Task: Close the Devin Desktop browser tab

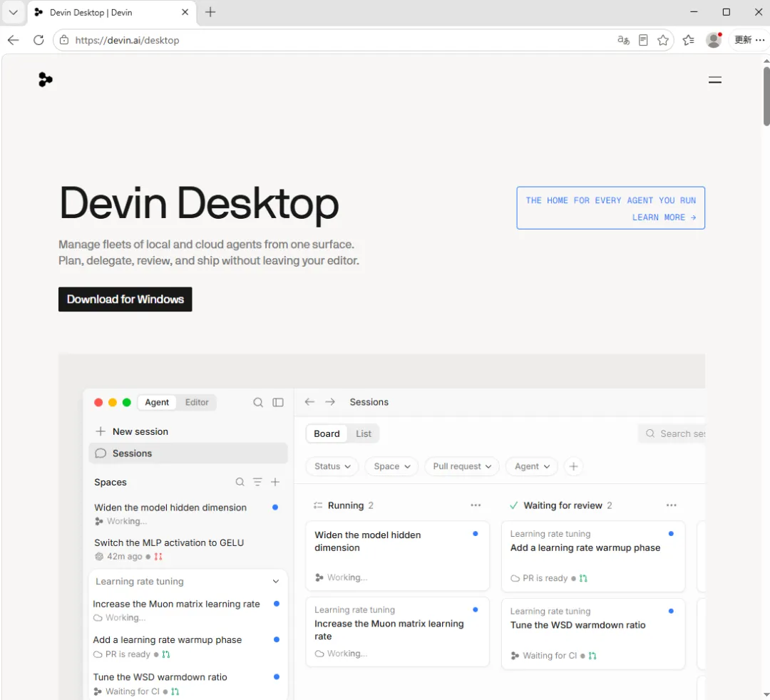Action: 185,12
